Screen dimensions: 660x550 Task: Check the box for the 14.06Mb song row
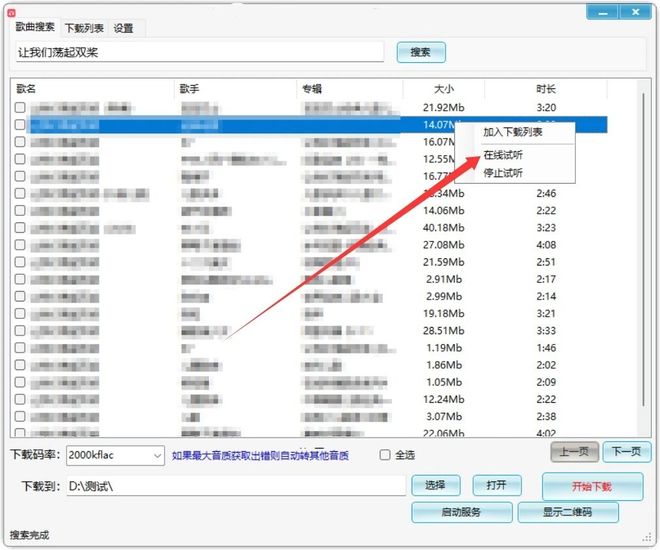[x=20, y=210]
